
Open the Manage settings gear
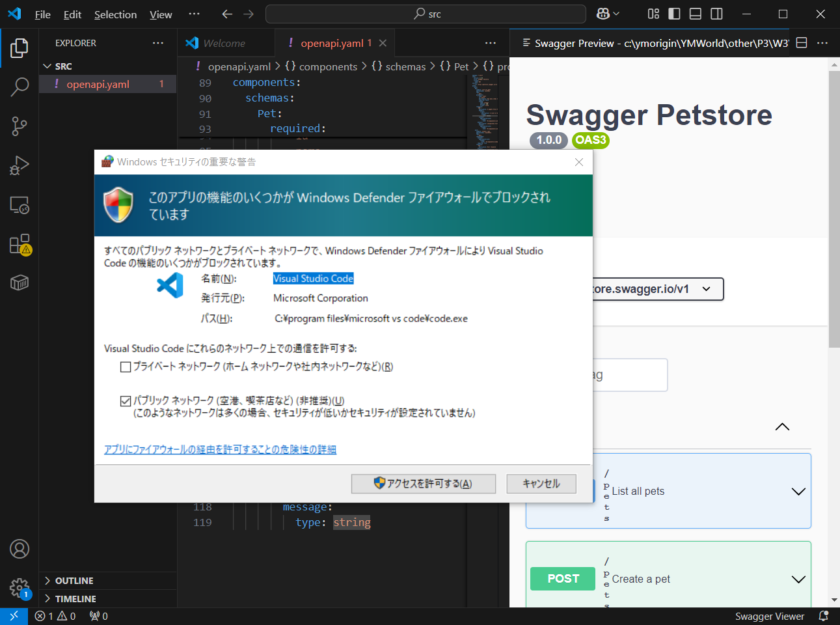pos(20,588)
